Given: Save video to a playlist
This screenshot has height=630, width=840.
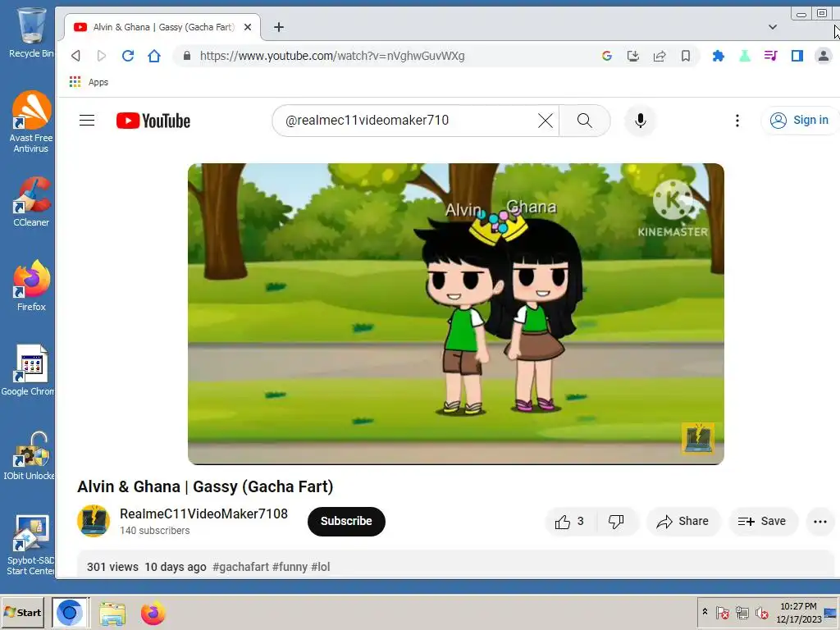Looking at the screenshot, I should click(x=762, y=521).
